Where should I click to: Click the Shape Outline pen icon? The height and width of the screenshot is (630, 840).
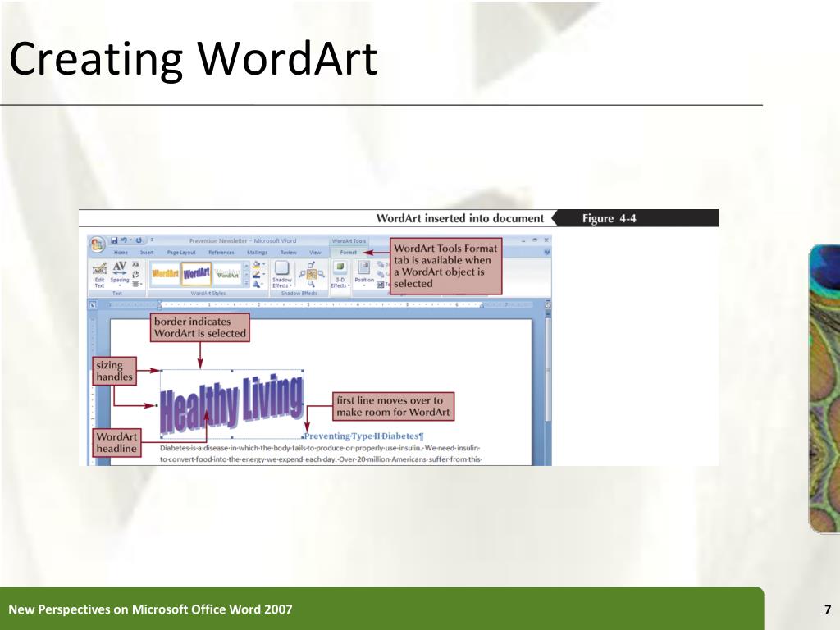click(257, 274)
